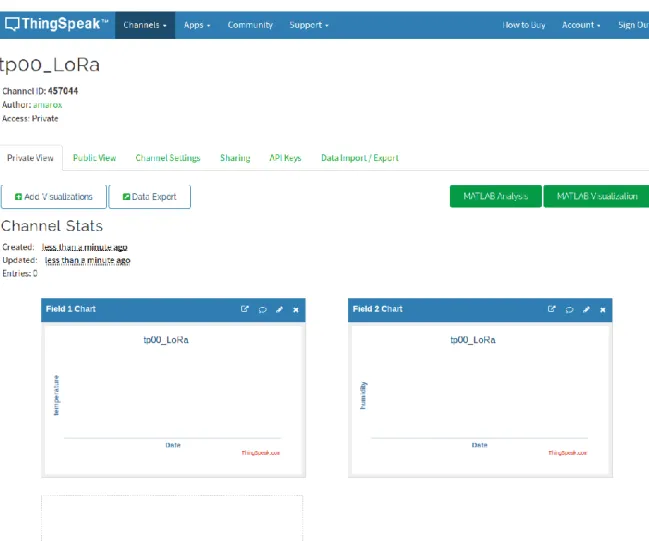
Task: Close the Field 1 Chart widget
Action: click(x=296, y=310)
